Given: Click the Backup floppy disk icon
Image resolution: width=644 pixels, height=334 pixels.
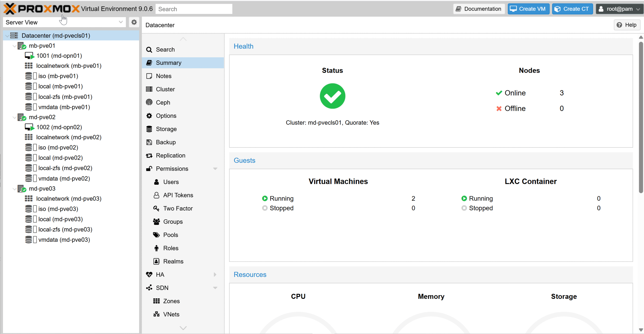Looking at the screenshot, I should [x=149, y=142].
